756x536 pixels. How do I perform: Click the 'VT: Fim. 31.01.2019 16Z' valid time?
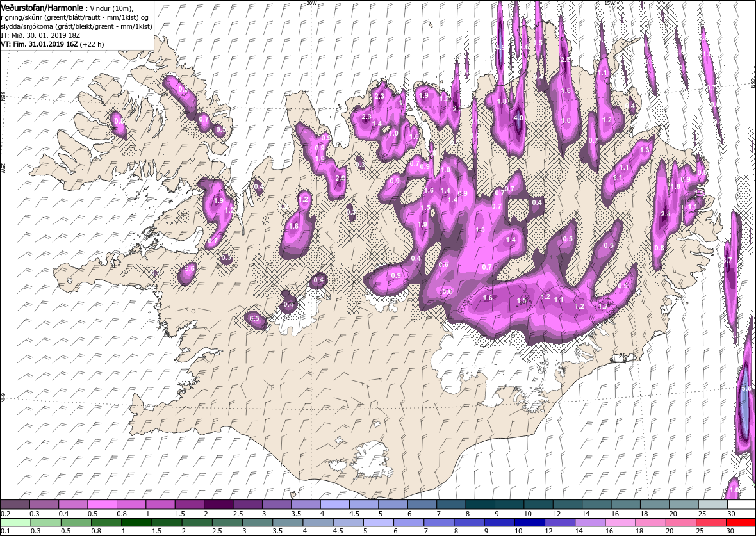(39, 44)
